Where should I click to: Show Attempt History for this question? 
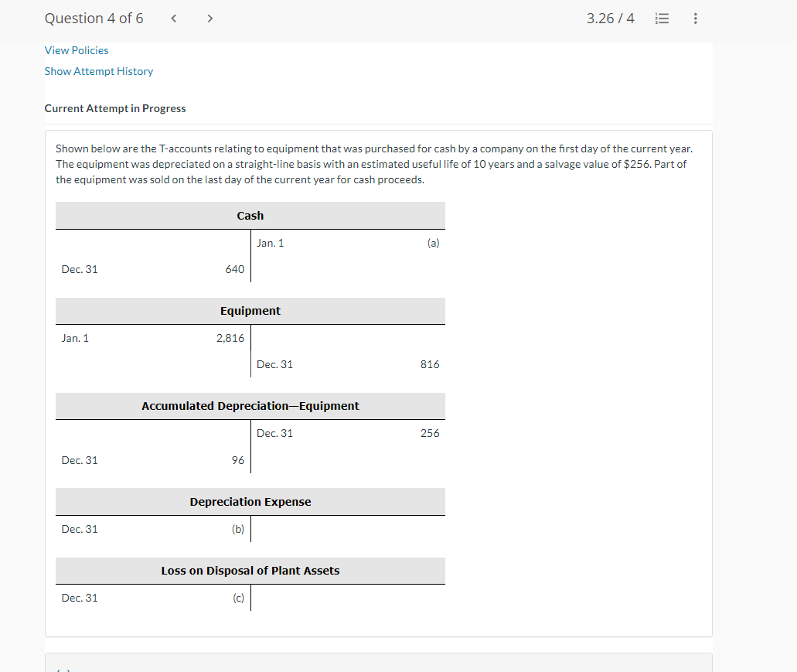[x=98, y=71]
